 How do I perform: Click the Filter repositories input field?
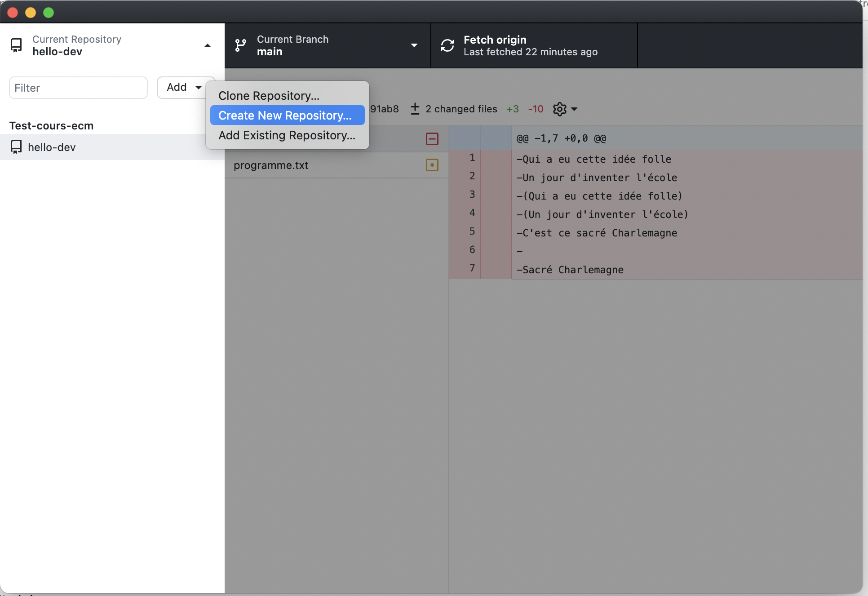[x=79, y=87]
